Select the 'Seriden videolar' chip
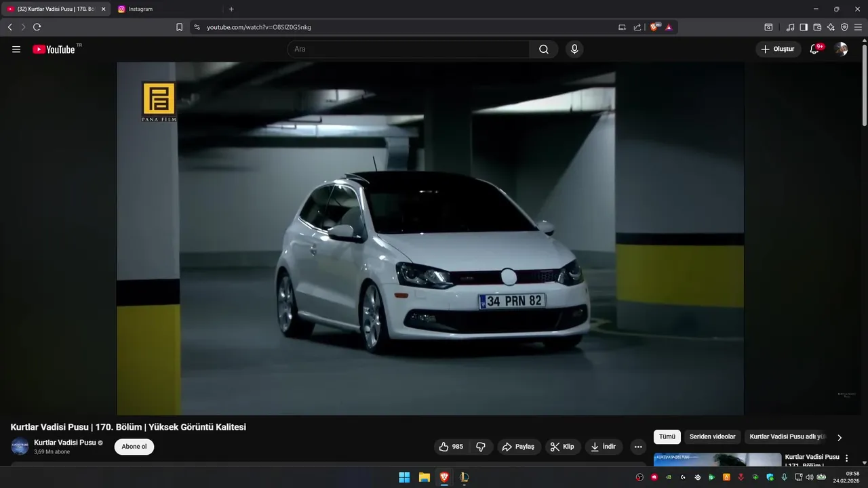Viewport: 868px width, 488px height. tap(712, 437)
